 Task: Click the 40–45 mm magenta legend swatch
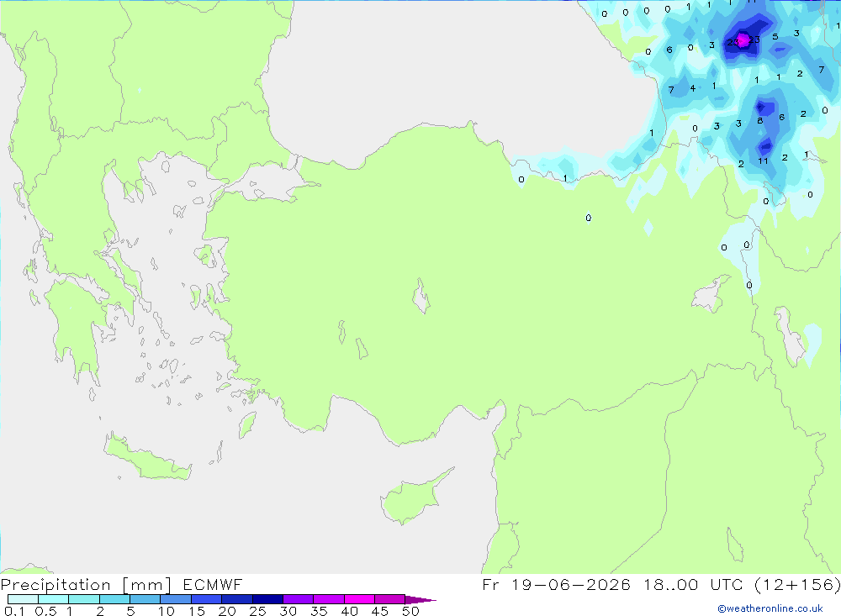359,599
